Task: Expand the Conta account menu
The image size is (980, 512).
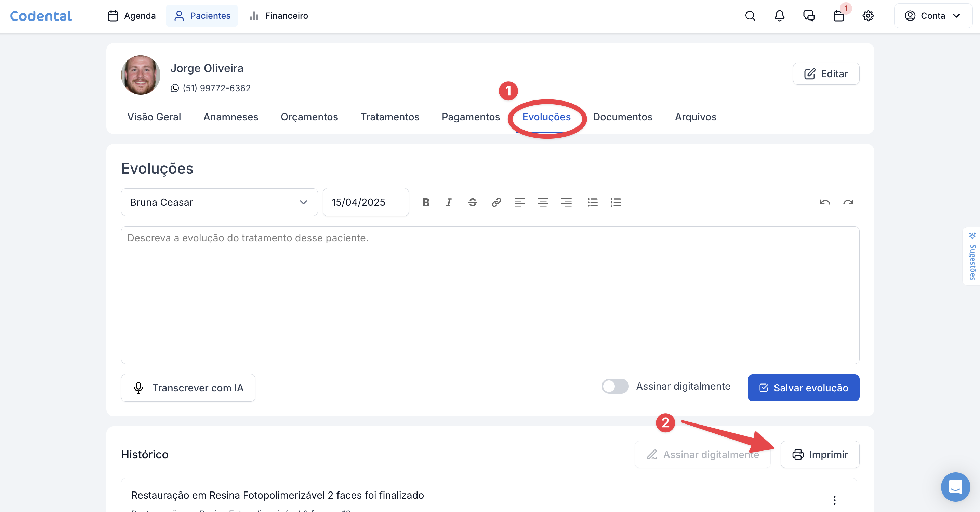Action: point(933,16)
